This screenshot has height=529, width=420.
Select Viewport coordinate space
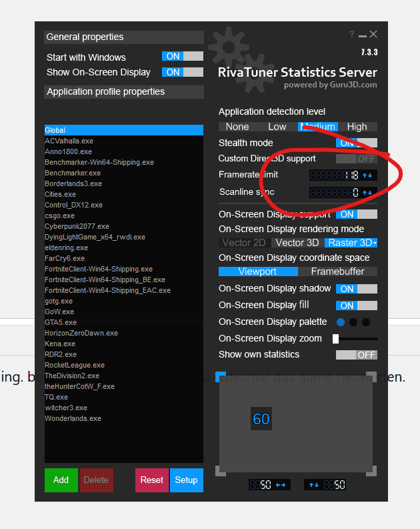point(258,272)
